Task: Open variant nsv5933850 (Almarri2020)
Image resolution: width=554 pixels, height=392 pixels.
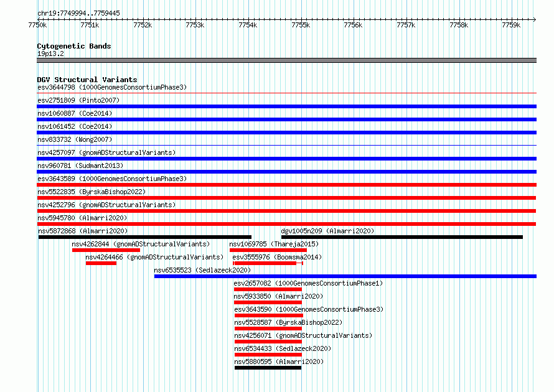Action: coord(278,296)
